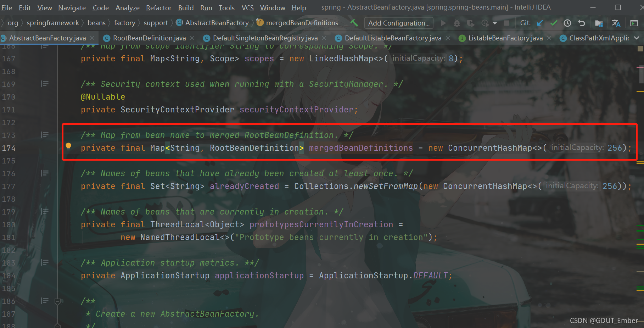This screenshot has height=328, width=644.
Task: Click the factory breadcrumb
Action: pos(124,23)
